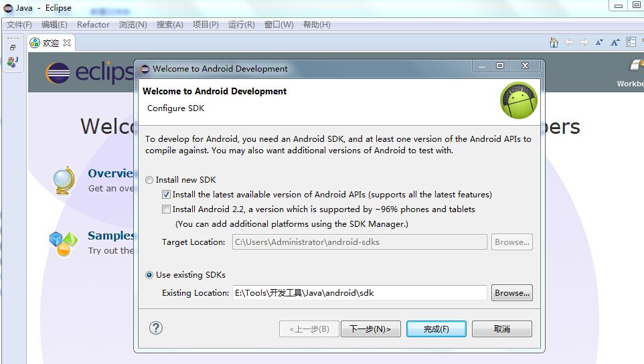Viewport: 644px width, 364px height.
Task: Open help with question mark icon
Action: (156, 328)
